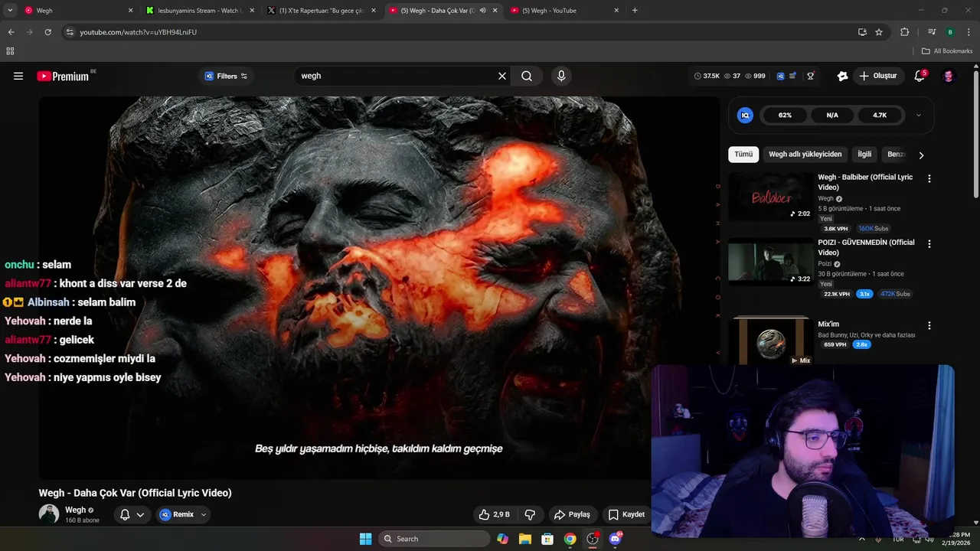The height and width of the screenshot is (551, 980).
Task: Show more filter chips with right arrow
Action: tap(921, 155)
